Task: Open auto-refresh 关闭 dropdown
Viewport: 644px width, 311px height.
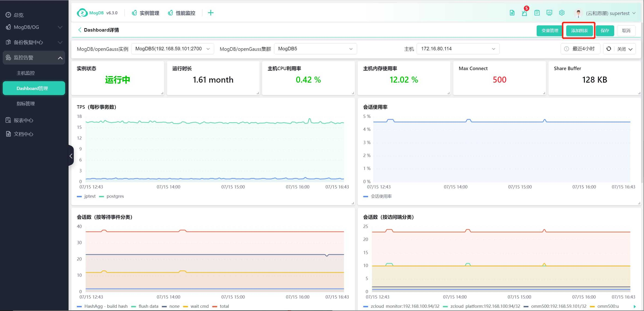Action: pyautogui.click(x=625, y=49)
